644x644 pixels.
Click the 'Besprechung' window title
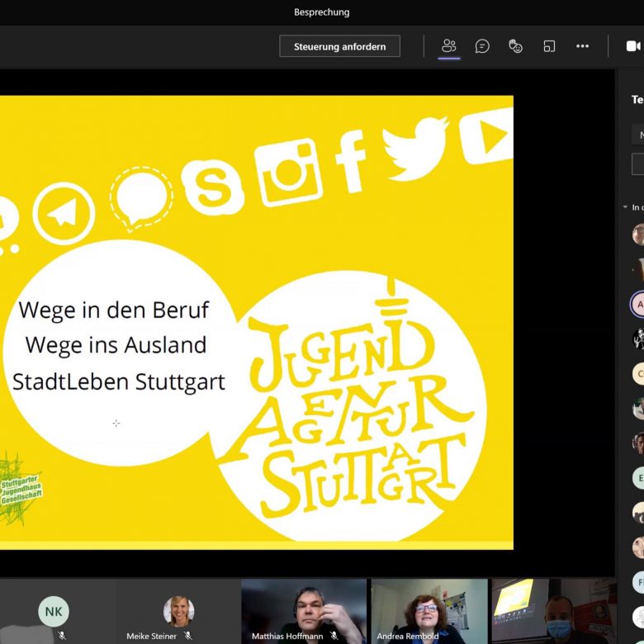322,12
